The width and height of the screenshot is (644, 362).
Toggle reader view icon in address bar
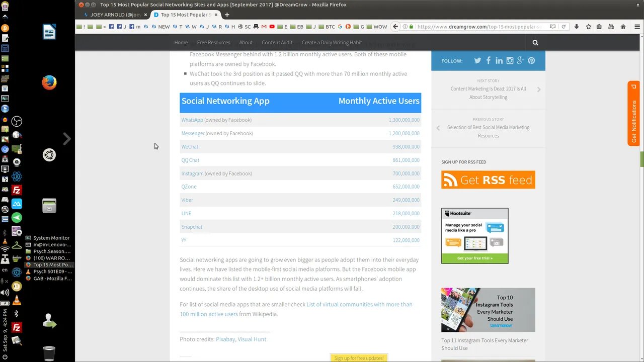(x=552, y=27)
